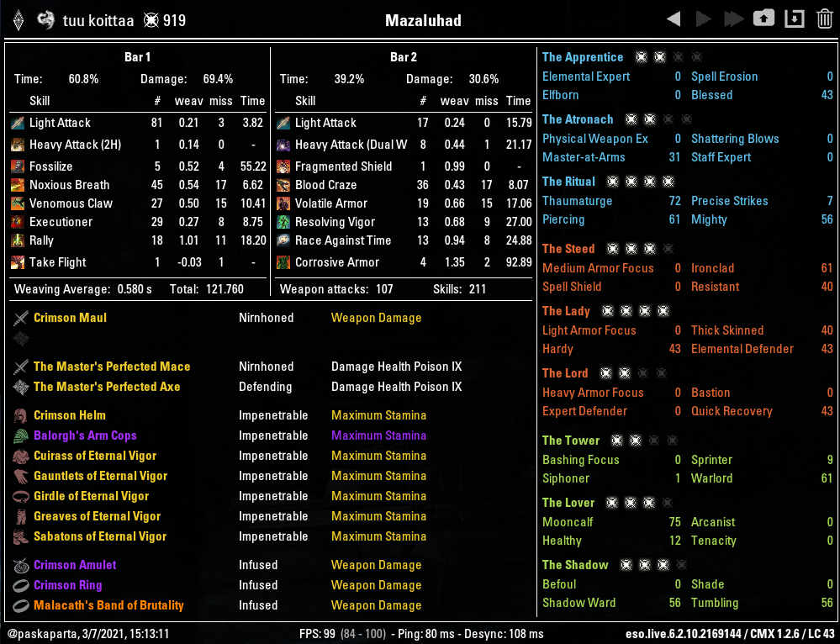The width and height of the screenshot is (840, 644).
Task: Delete the fight with trash icon
Action: pos(825,19)
